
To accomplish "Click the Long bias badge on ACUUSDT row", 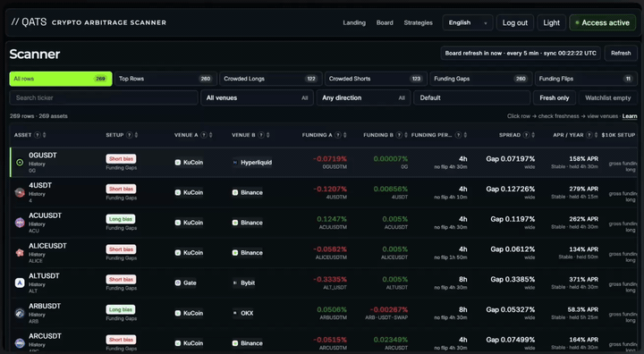I will pyautogui.click(x=121, y=219).
